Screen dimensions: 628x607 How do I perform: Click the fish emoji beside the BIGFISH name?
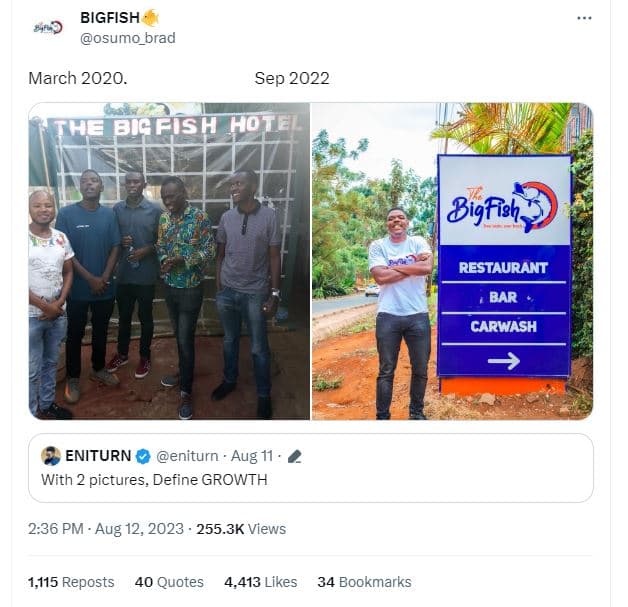(x=151, y=18)
